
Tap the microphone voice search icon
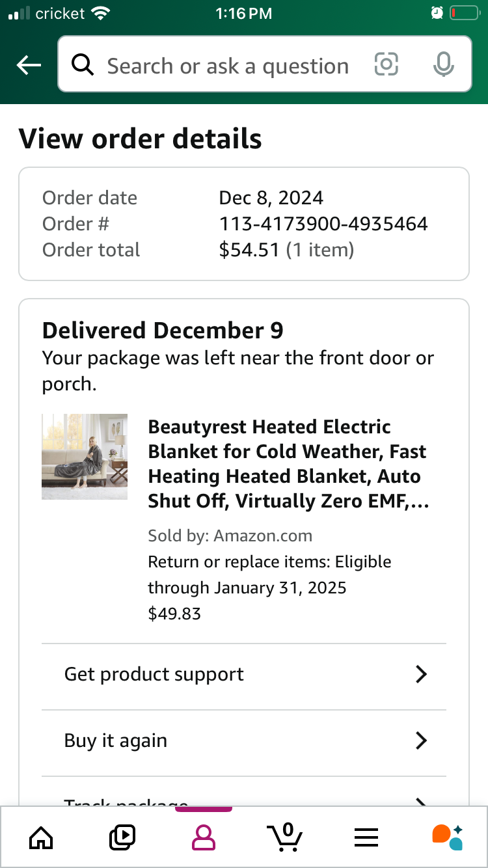pos(443,64)
